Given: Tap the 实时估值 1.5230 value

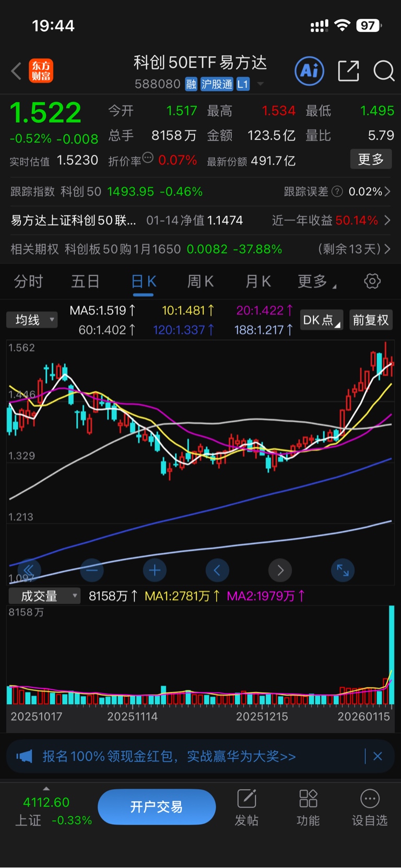Looking at the screenshot, I should coord(77,160).
